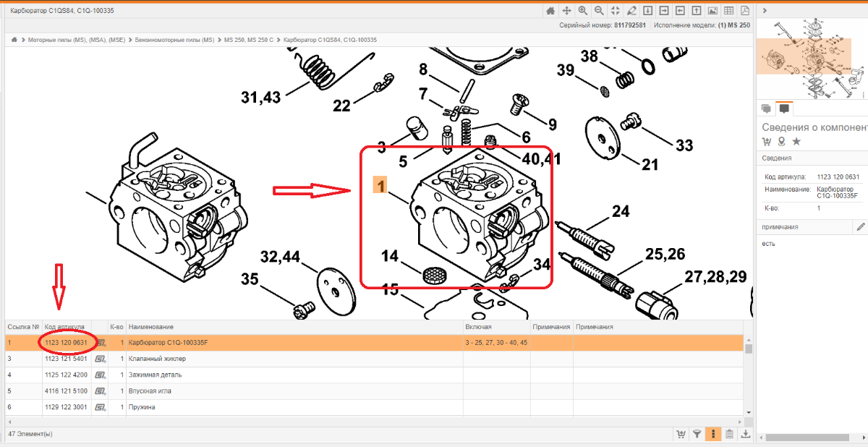Viewport: 868px width, 447px height.
Task: Select row 'Впускная игла'
Action: click(x=375, y=391)
